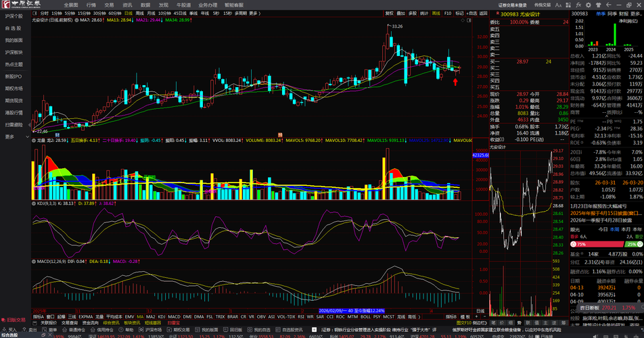Collapse the left sidebar arrow handle
644x338 pixels.
click(30, 124)
